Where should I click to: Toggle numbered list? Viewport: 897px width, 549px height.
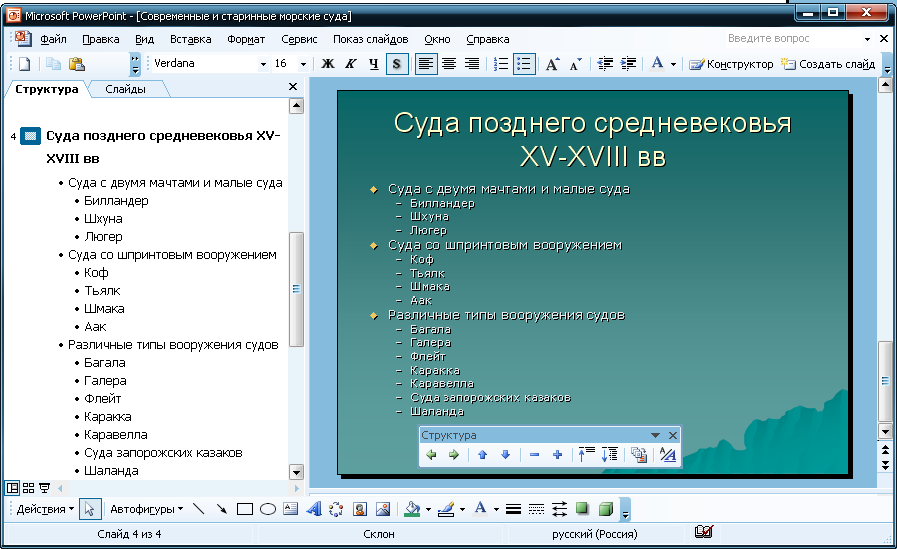point(501,63)
